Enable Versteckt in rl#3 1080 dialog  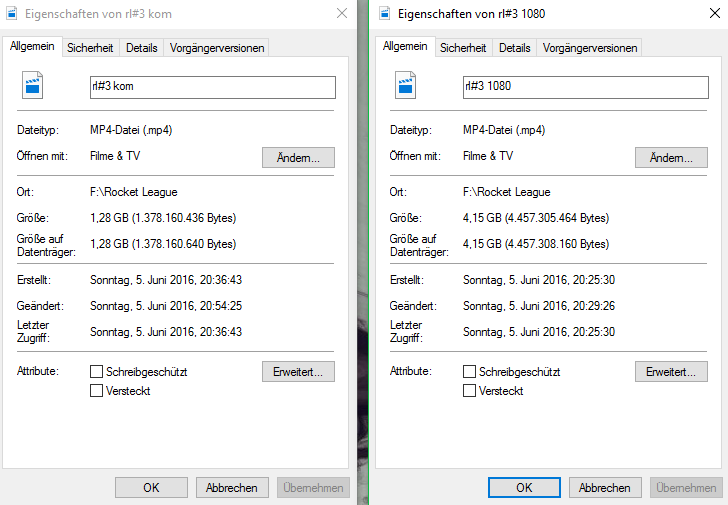470,391
